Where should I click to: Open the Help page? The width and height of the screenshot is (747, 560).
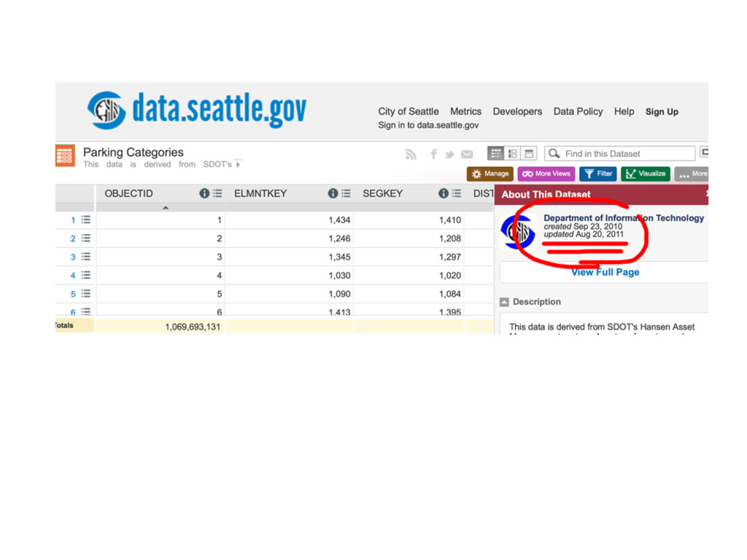point(624,112)
